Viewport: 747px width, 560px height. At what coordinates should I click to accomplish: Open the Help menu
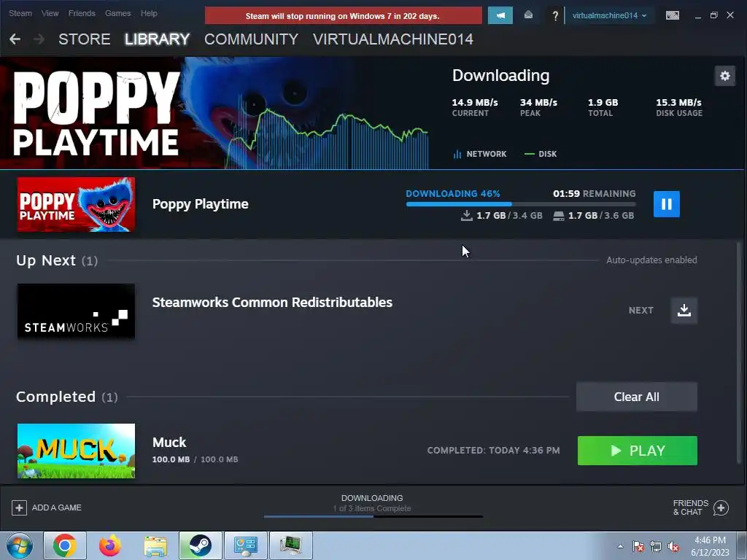[x=149, y=13]
